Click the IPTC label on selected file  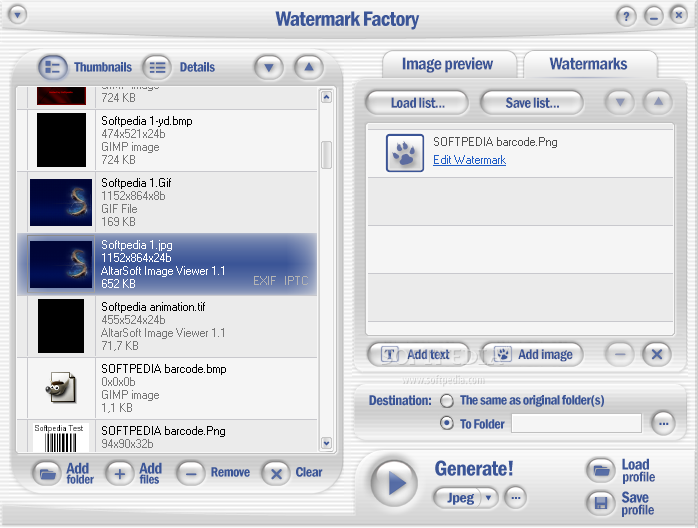coord(296,281)
